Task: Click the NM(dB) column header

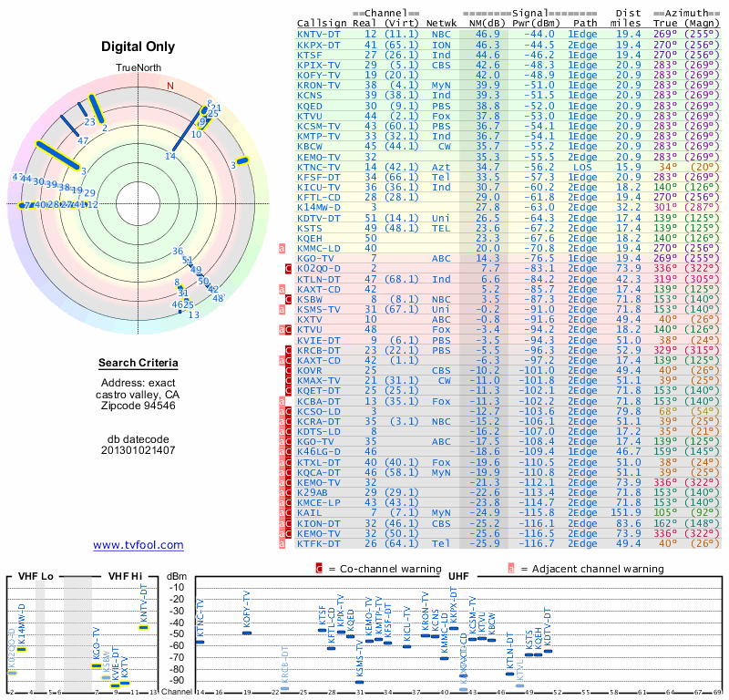Action: (x=488, y=24)
